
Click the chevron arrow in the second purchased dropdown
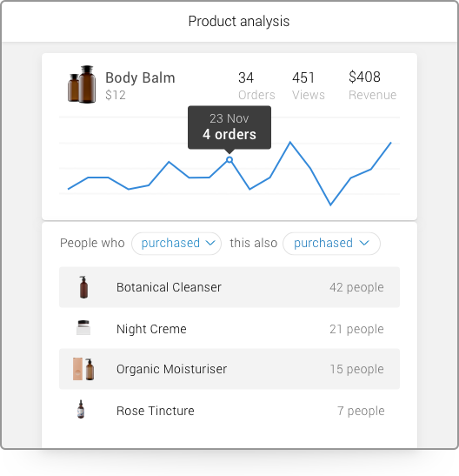pos(364,243)
